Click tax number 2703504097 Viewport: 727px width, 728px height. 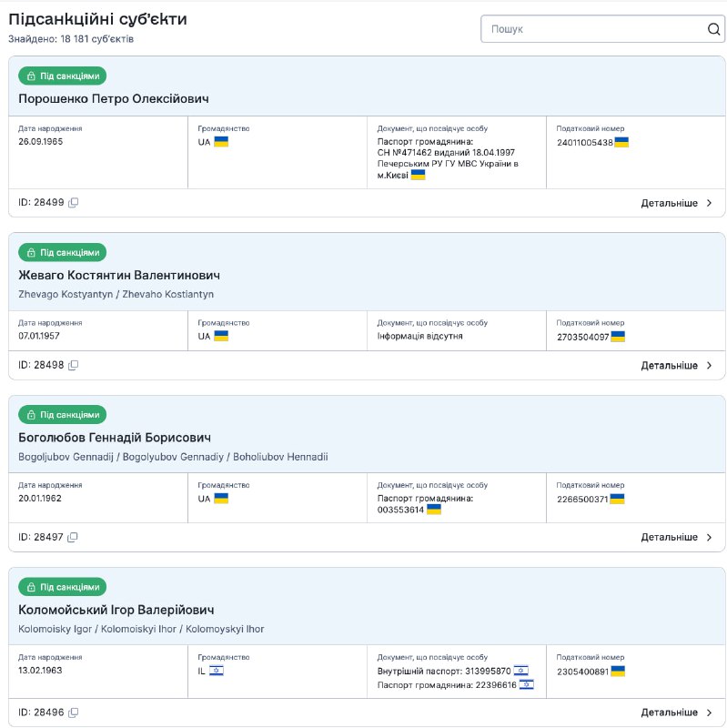[583, 337]
